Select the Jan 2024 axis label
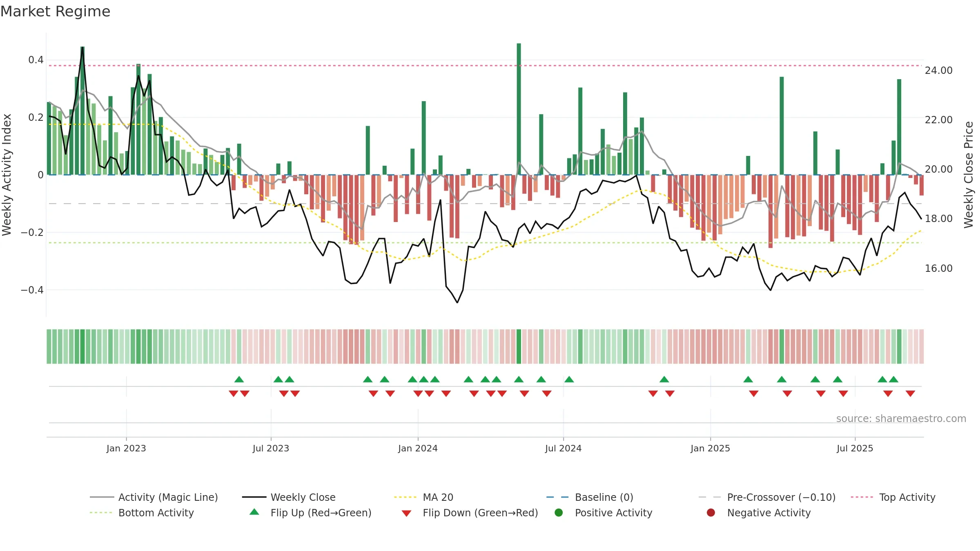The height and width of the screenshot is (551, 980). tap(418, 448)
